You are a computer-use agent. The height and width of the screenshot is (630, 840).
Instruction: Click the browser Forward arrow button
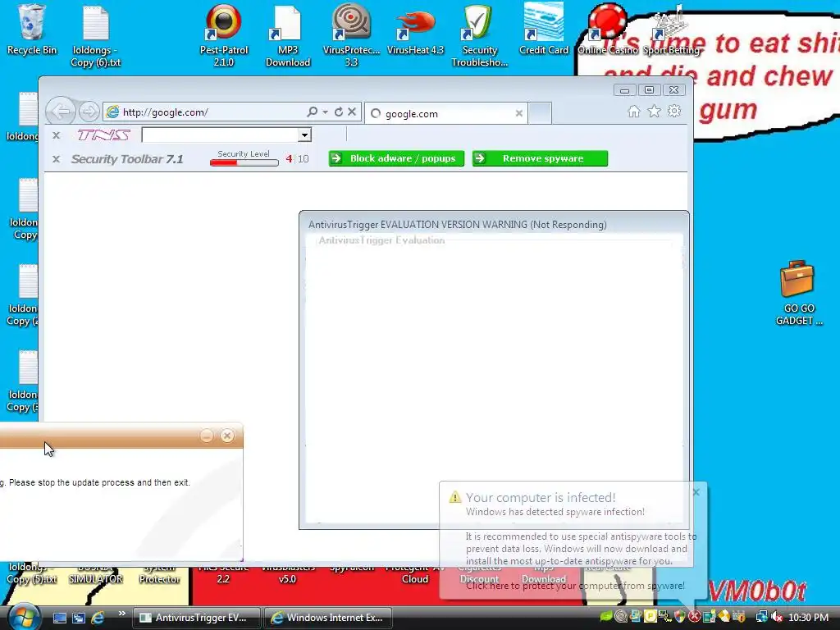pos(89,112)
